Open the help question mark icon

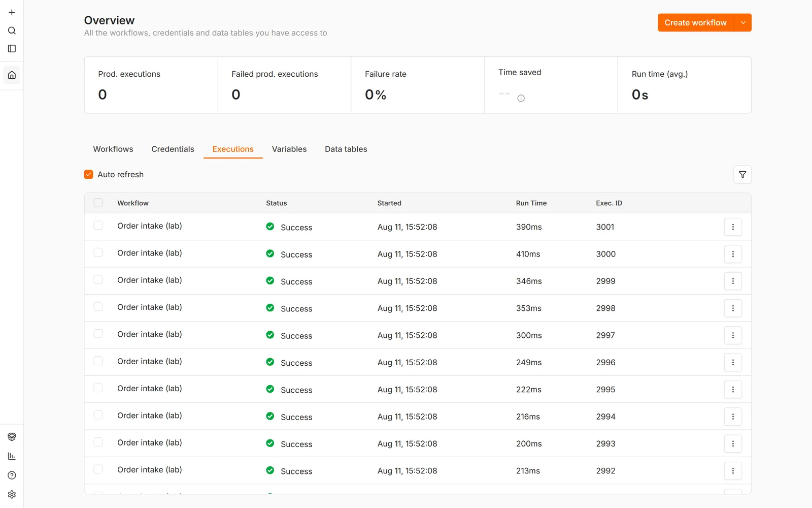tap(12, 475)
